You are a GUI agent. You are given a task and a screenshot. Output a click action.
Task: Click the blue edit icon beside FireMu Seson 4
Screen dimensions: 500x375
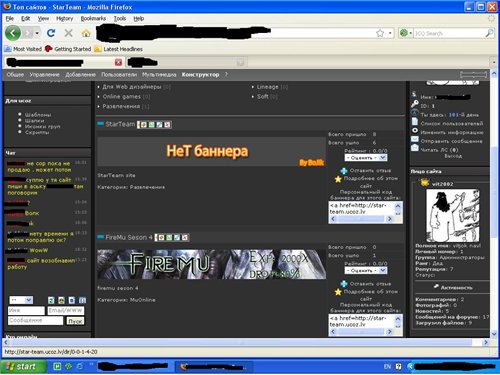pos(177,237)
